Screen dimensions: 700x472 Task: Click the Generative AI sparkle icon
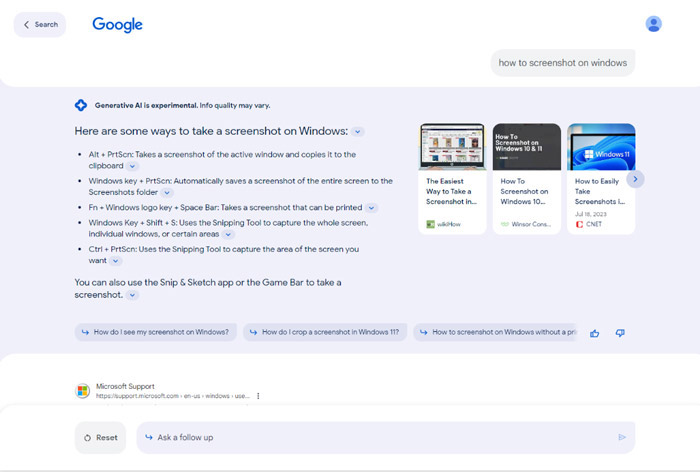81,105
